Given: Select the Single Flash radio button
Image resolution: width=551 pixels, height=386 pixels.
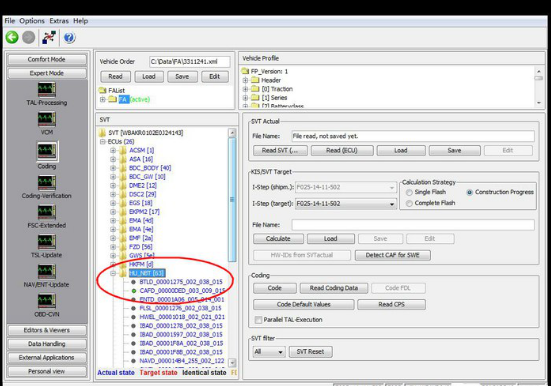Looking at the screenshot, I should [x=409, y=192].
